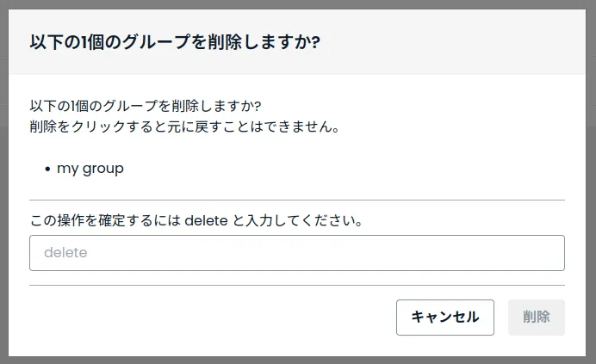Select the 'my group' list entry
This screenshot has width=596, height=364.
click(90, 169)
